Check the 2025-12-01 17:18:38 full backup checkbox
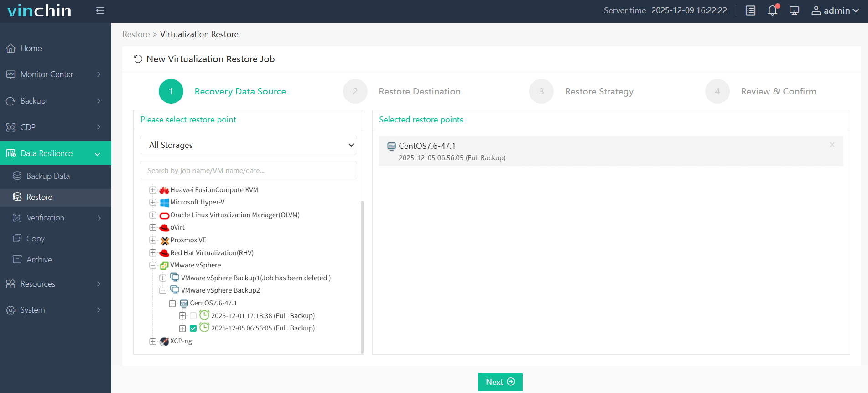868x393 pixels. (193, 316)
